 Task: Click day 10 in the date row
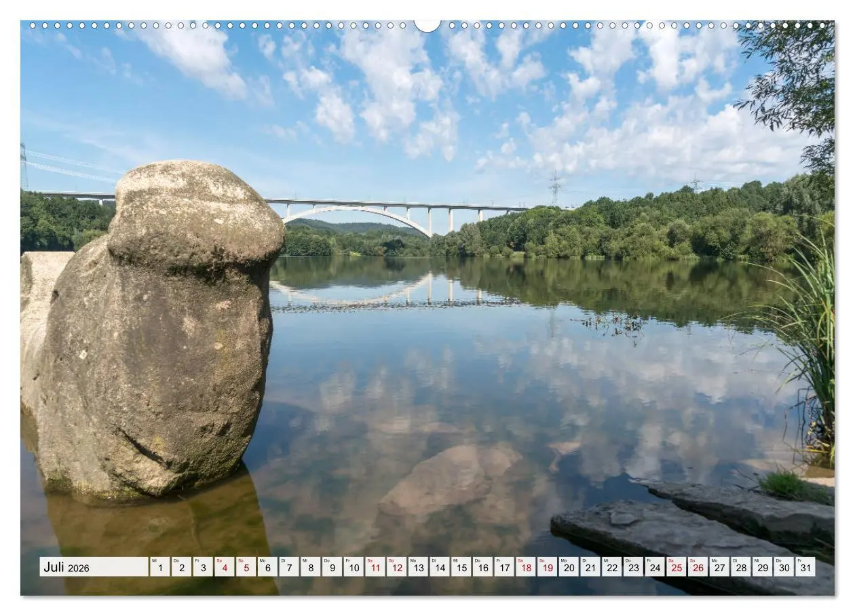click(x=353, y=567)
